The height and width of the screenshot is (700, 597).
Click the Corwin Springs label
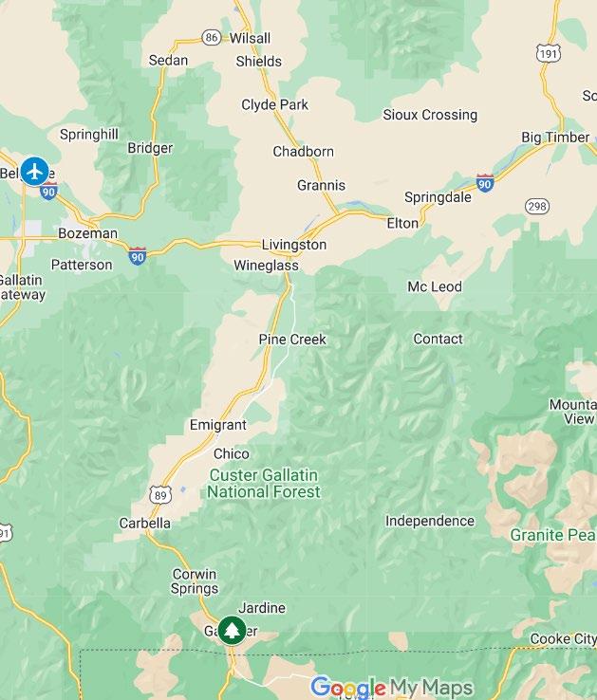195,580
